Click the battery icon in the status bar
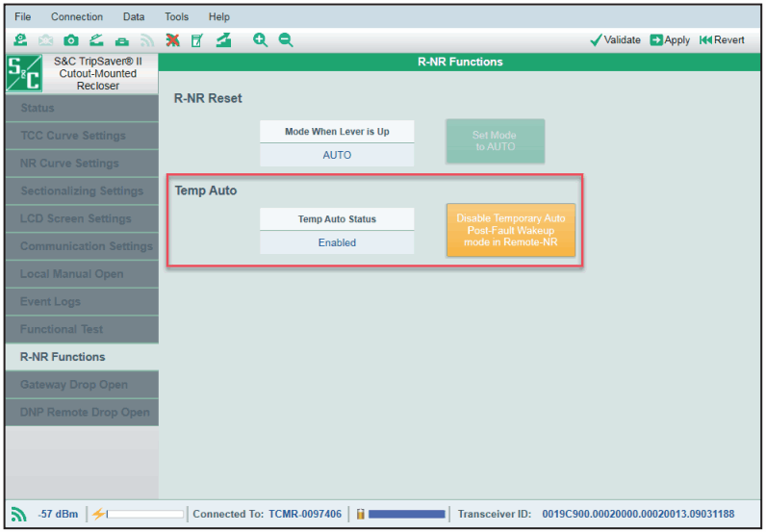The width and height of the screenshot is (766, 532). tap(361, 514)
